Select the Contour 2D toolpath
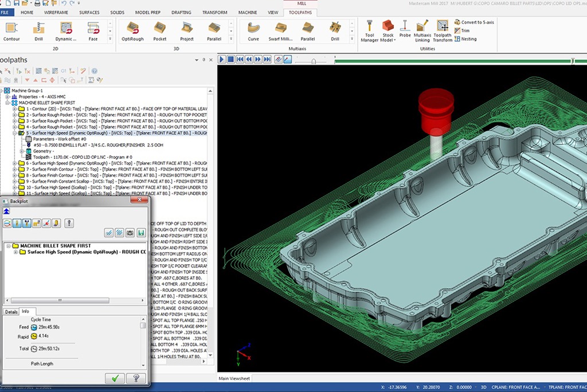Image resolution: width=587 pixels, height=392 pixels. (11, 32)
